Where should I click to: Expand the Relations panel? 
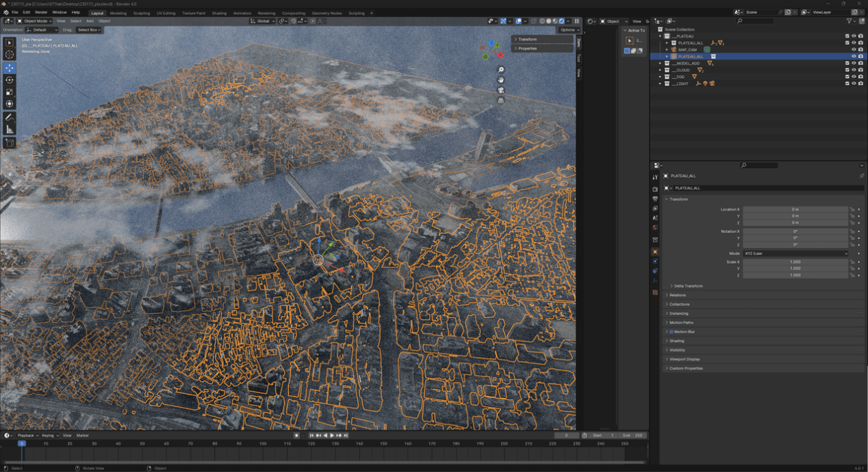coord(763,295)
